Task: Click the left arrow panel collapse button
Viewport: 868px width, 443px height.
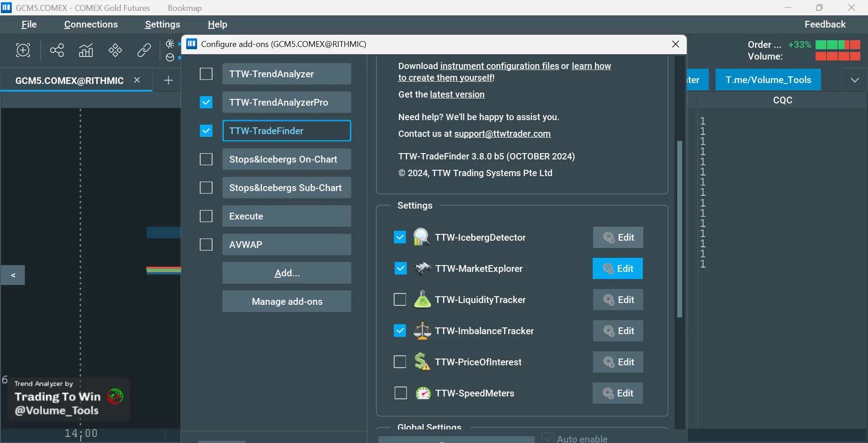Action: point(13,275)
